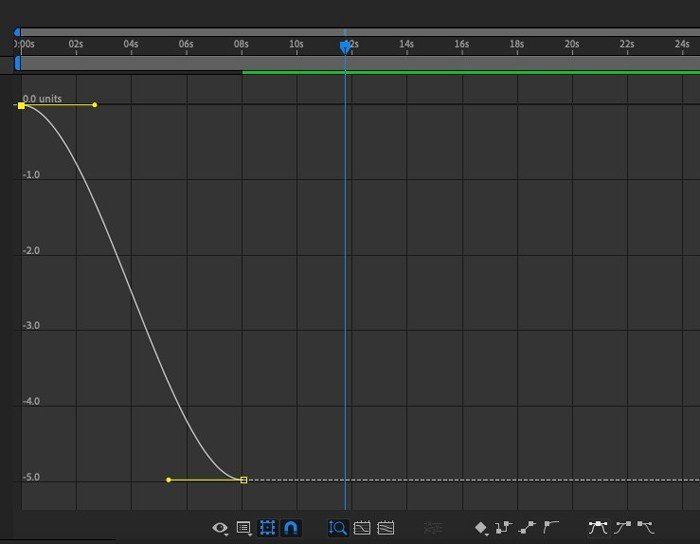Click Fit all graphs to view icon
The image size is (700, 544).
click(x=386, y=527)
